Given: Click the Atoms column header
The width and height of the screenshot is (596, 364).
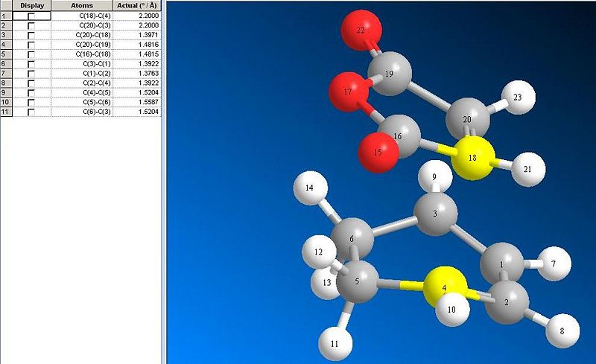Looking at the screenshot, I should click(x=82, y=5).
